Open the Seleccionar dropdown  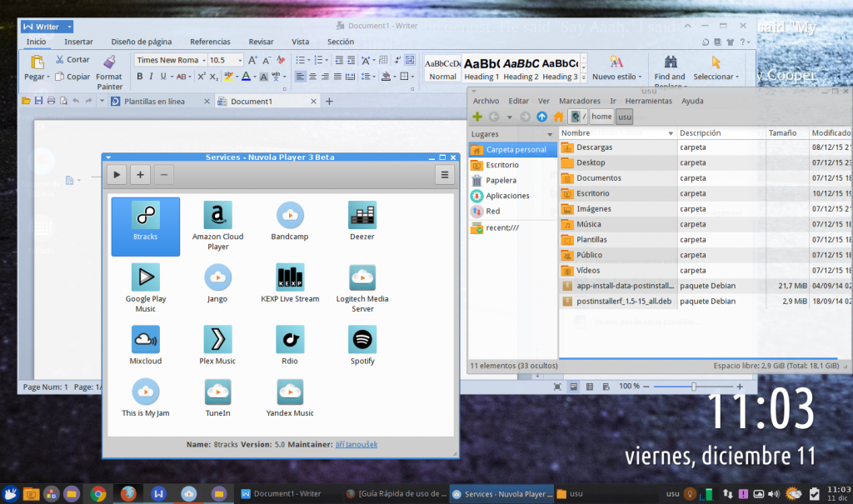coord(737,77)
